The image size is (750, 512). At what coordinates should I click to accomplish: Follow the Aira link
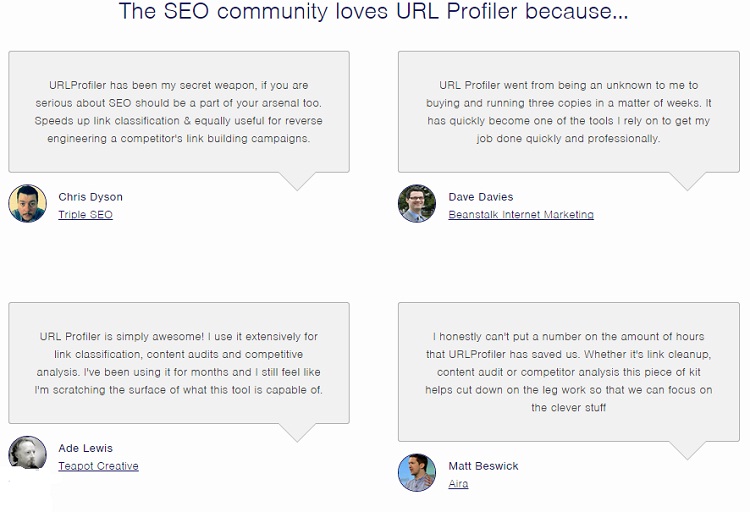point(458,483)
